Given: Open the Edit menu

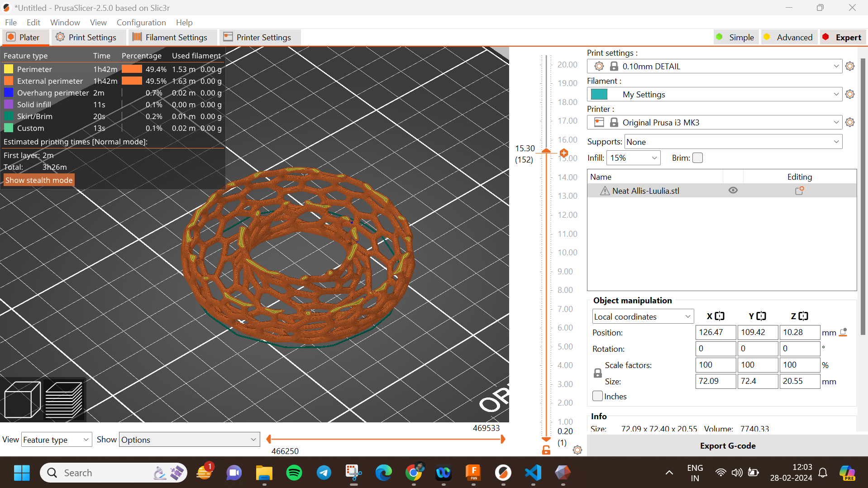Looking at the screenshot, I should tap(33, 22).
